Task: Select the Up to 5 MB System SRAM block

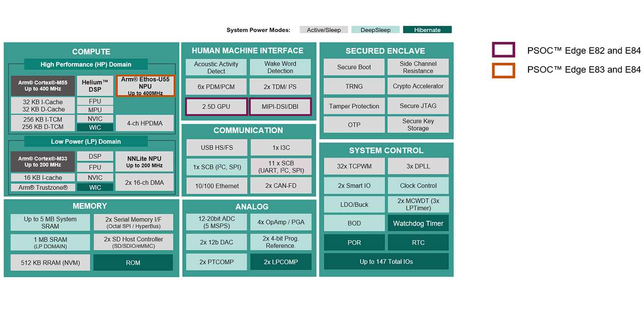Action: (x=50, y=223)
